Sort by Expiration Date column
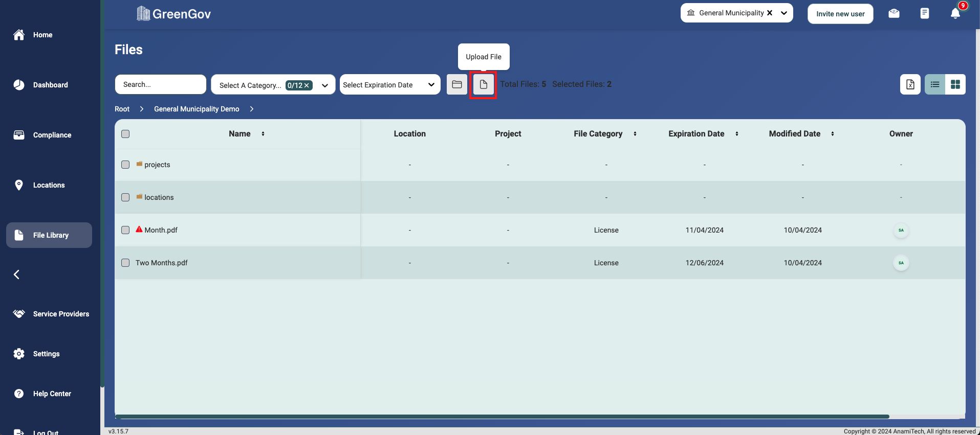Screen dimensions: 980x435 tap(737, 134)
